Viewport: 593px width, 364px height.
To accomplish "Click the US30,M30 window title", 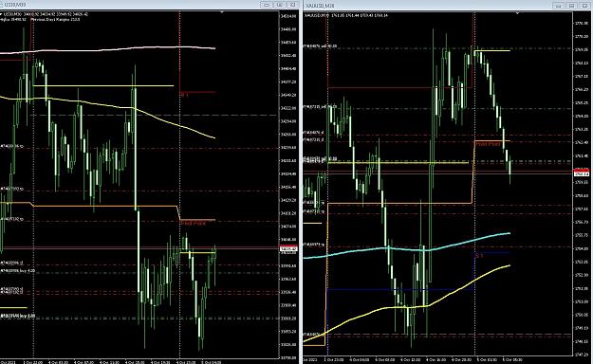I will [x=15, y=5].
